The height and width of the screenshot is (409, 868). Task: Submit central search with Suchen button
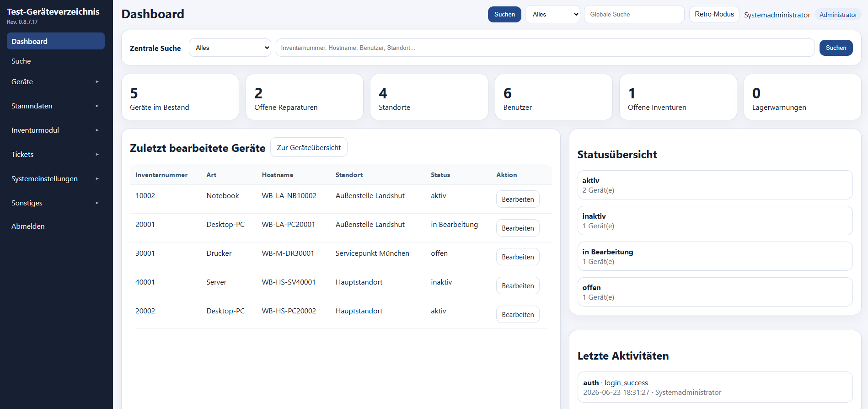[x=836, y=48]
